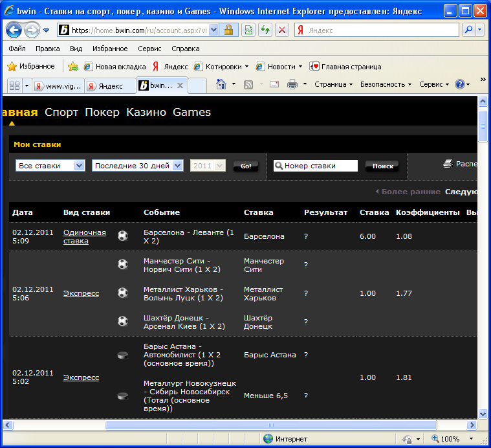
Task: Open the Избранное menu
Action: click(x=110, y=49)
